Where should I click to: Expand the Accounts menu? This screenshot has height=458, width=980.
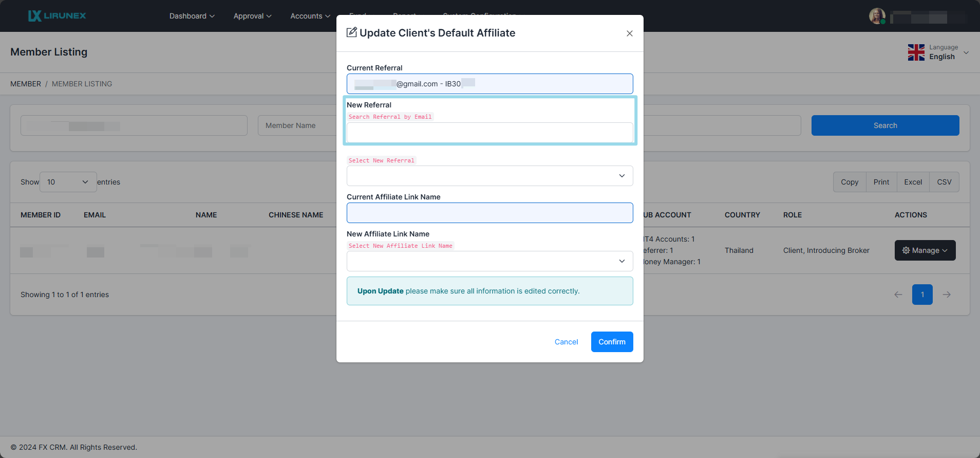tap(310, 16)
